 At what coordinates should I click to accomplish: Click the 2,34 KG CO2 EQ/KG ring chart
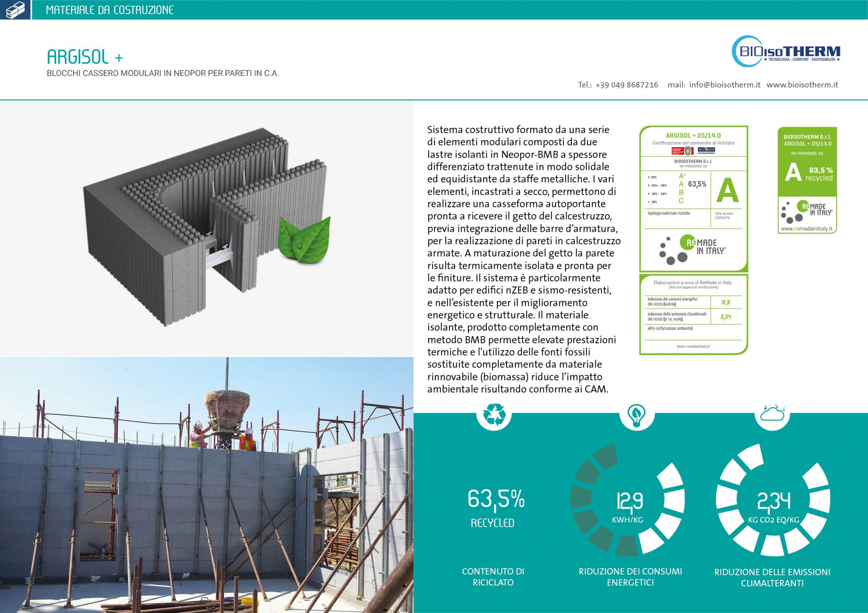click(x=773, y=500)
